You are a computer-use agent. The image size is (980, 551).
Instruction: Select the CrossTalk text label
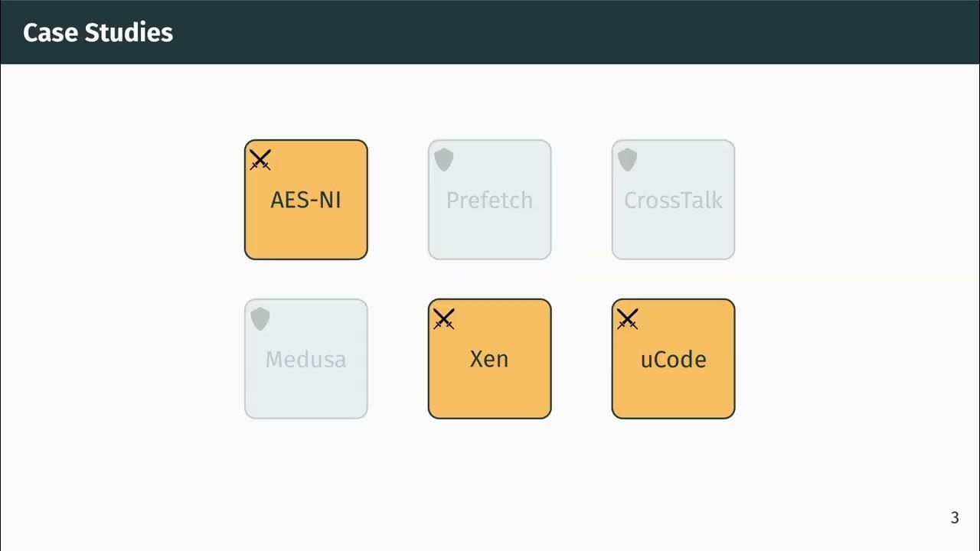tap(673, 201)
